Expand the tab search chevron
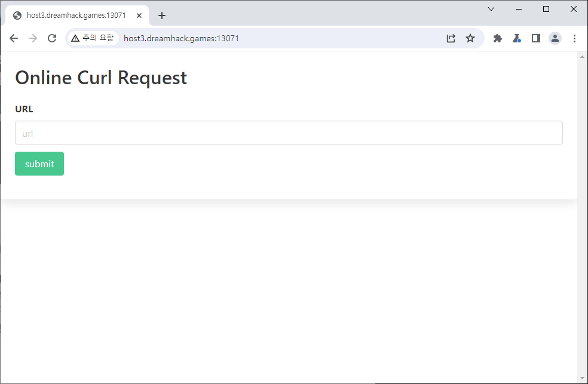The height and width of the screenshot is (384, 588). [x=491, y=9]
